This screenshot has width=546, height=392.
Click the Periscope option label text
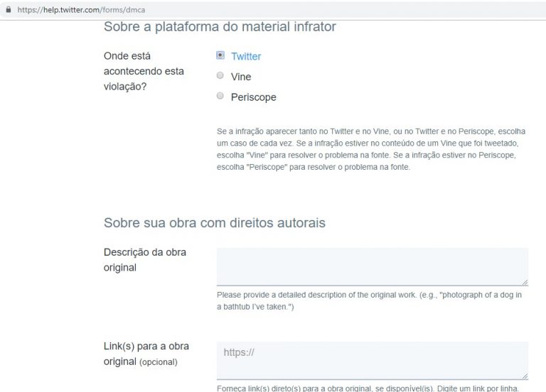(x=253, y=97)
